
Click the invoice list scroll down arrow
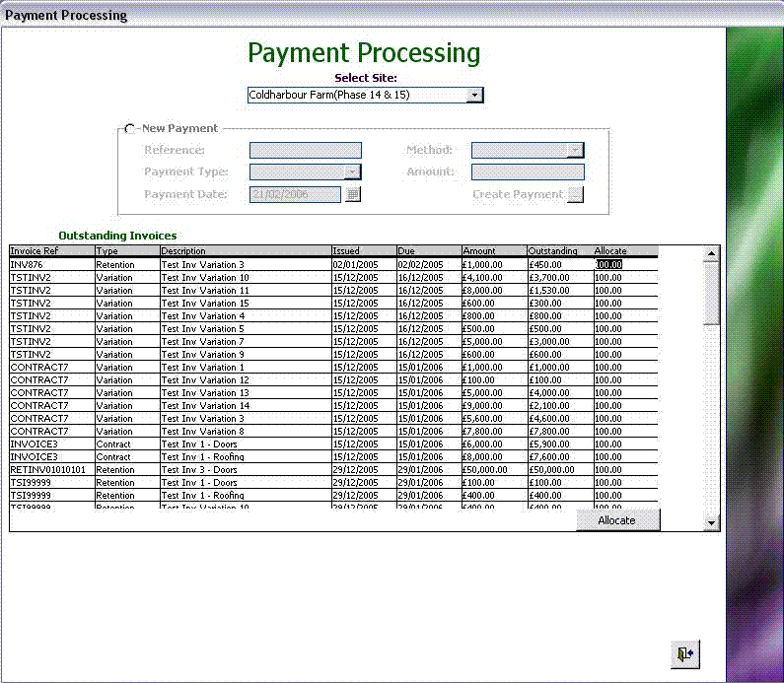[711, 522]
